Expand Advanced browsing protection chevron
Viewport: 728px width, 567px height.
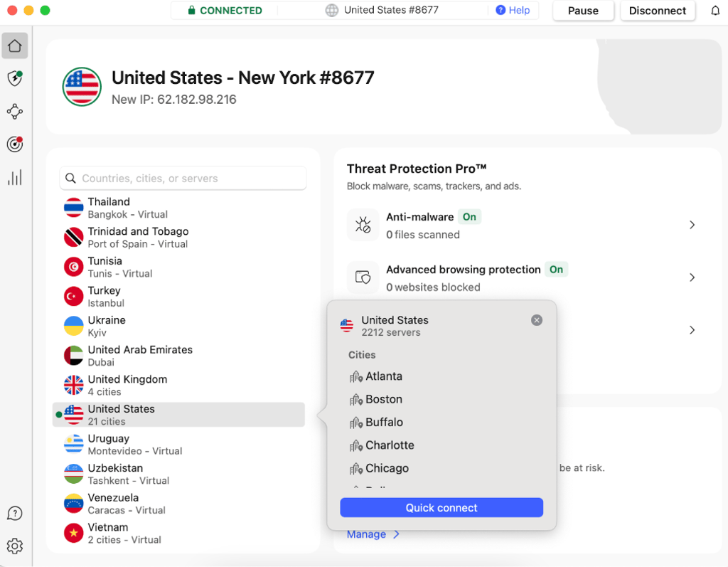692,277
